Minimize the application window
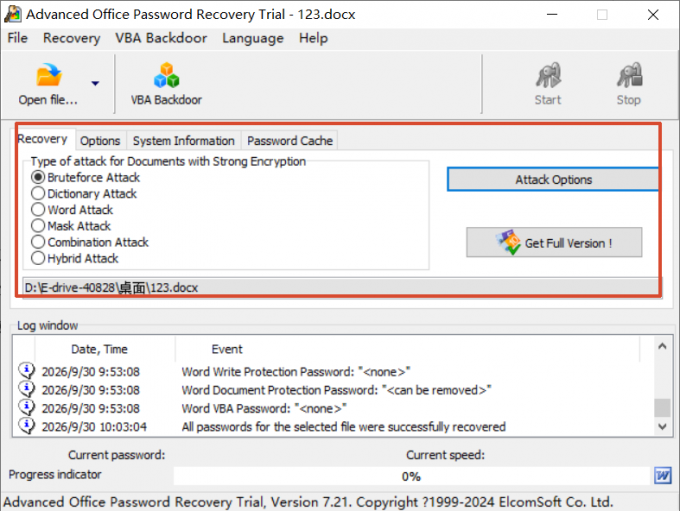This screenshot has width=680, height=511. [x=552, y=14]
